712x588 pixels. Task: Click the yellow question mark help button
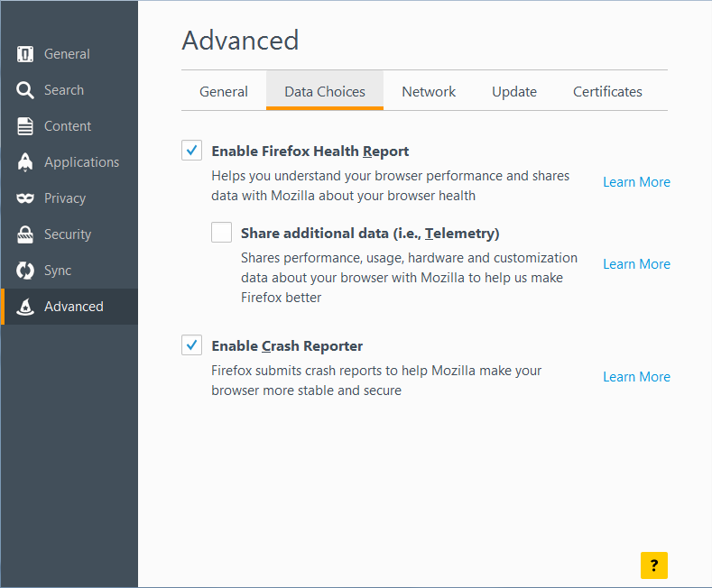[x=654, y=565]
